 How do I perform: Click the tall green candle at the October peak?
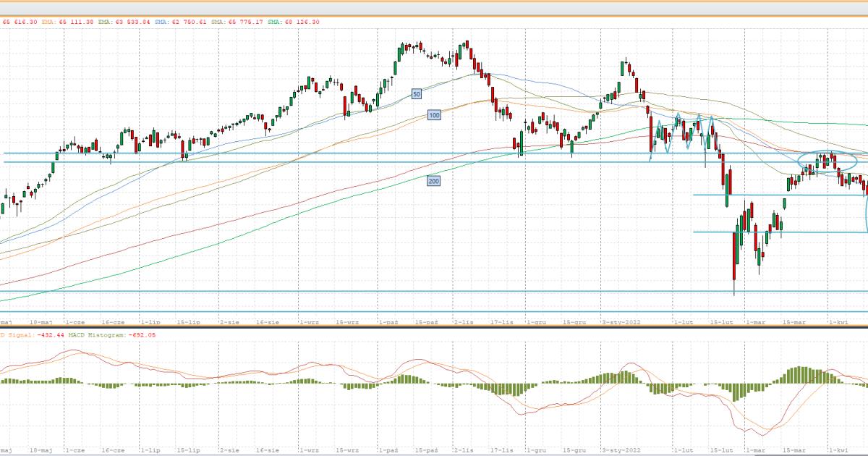pyautogui.click(x=401, y=54)
